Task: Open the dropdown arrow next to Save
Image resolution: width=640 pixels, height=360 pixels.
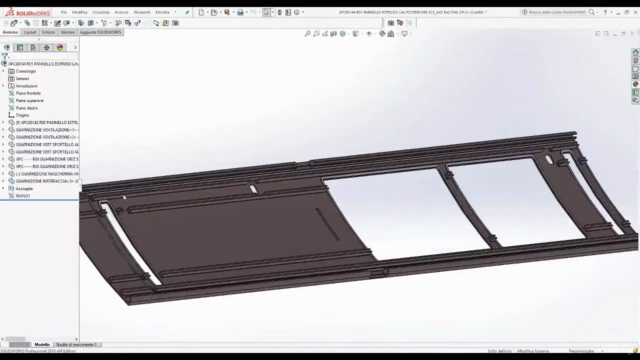Action: (233, 13)
